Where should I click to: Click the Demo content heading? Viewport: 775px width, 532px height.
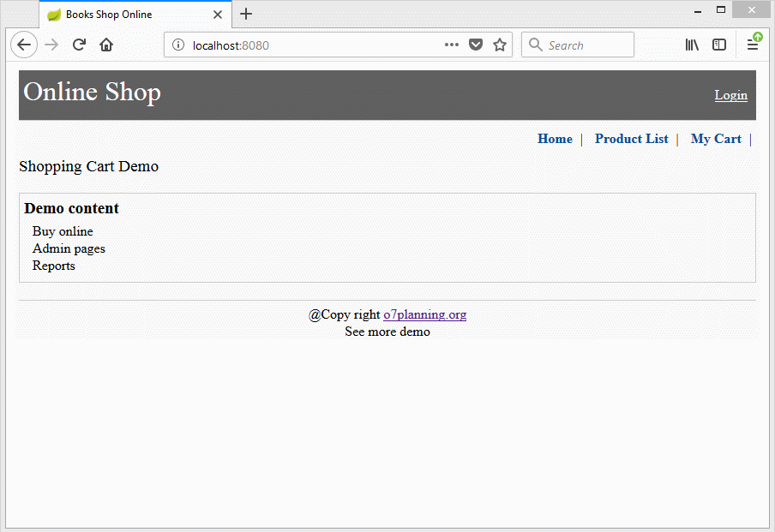coord(72,208)
